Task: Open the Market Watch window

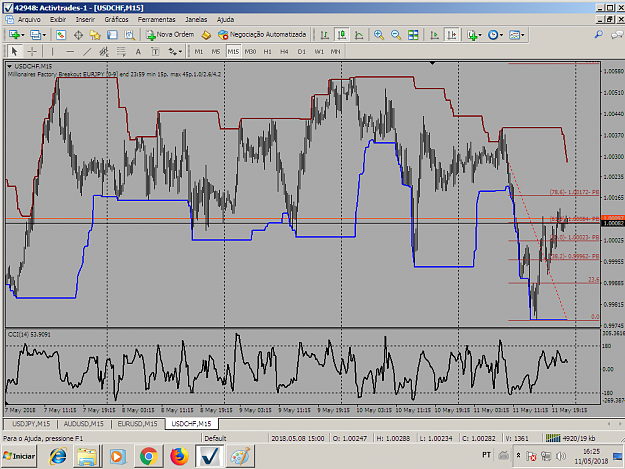Action: [61, 35]
